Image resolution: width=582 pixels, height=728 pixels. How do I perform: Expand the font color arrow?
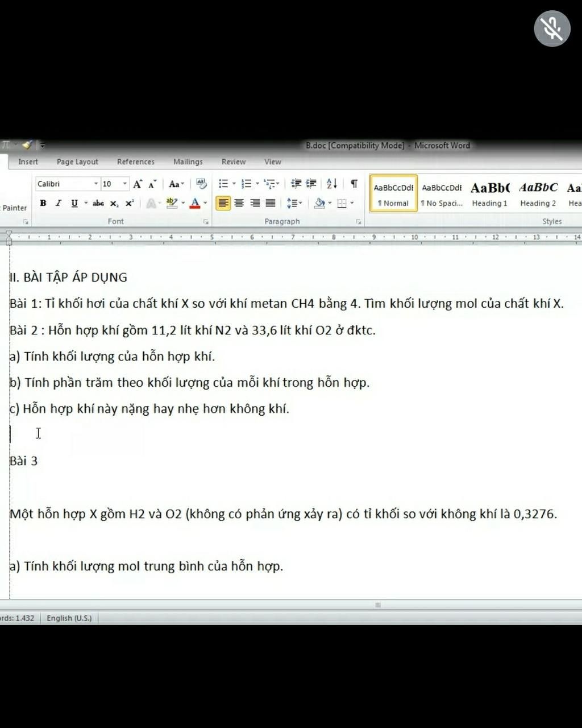pos(205,203)
